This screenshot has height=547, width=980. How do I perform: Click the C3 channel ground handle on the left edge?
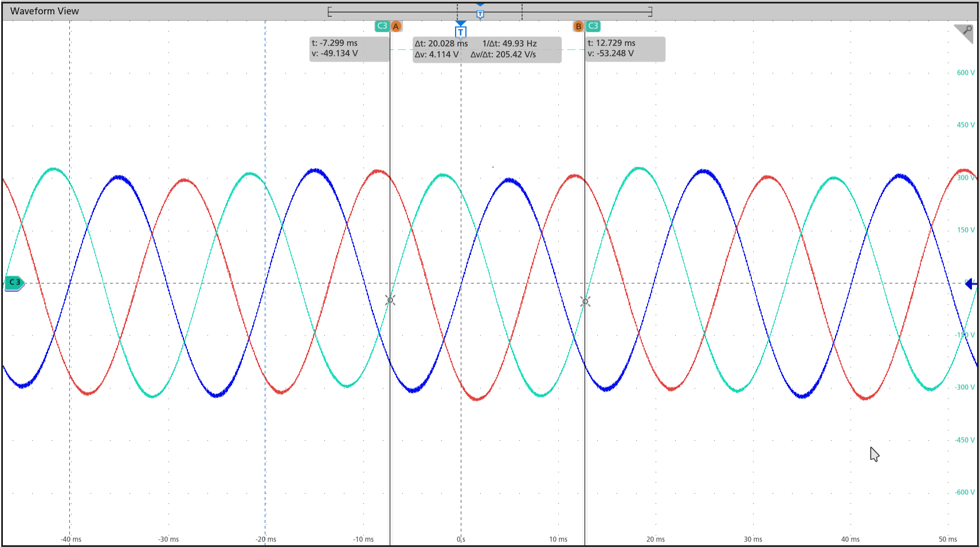click(15, 283)
